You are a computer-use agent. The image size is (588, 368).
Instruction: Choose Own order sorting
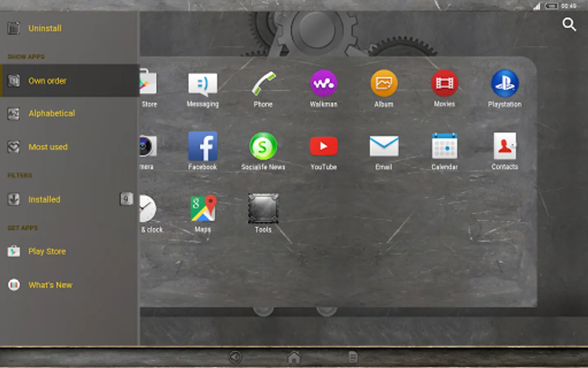pyautogui.click(x=69, y=81)
